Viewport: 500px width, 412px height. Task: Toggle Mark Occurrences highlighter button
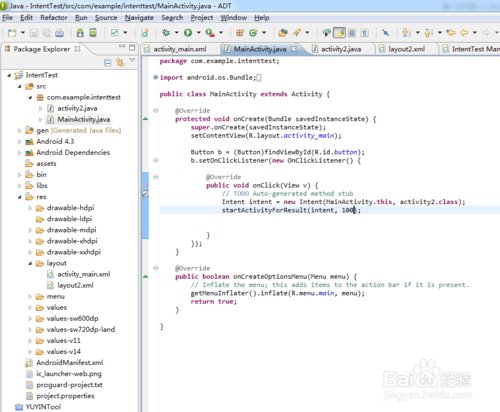click(x=340, y=33)
